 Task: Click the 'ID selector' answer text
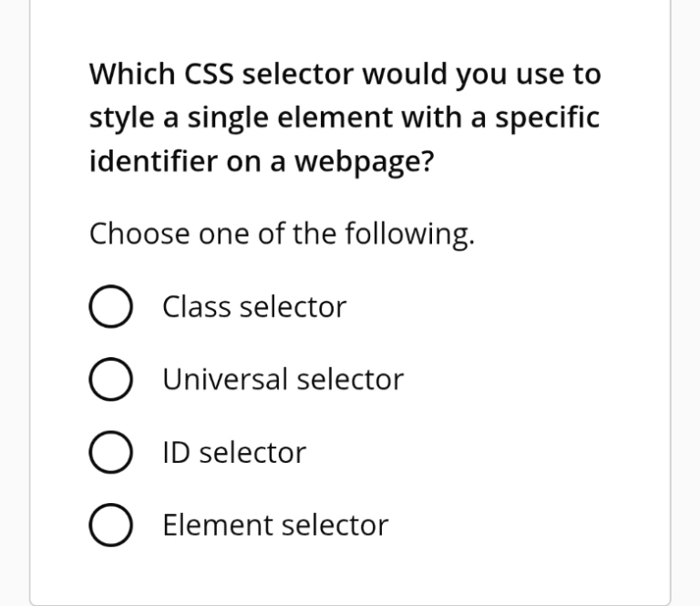(x=234, y=452)
